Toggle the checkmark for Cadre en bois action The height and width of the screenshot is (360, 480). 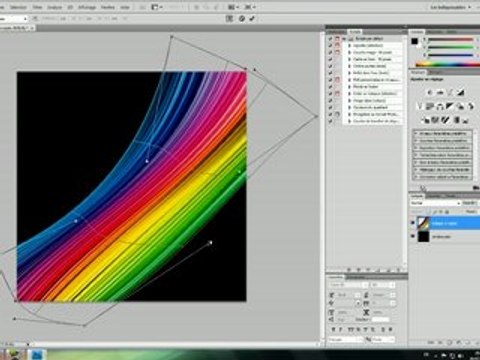[330, 59]
